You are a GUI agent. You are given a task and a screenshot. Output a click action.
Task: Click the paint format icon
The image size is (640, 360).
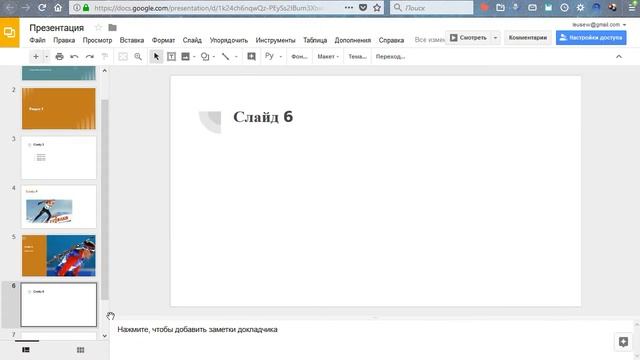104,57
